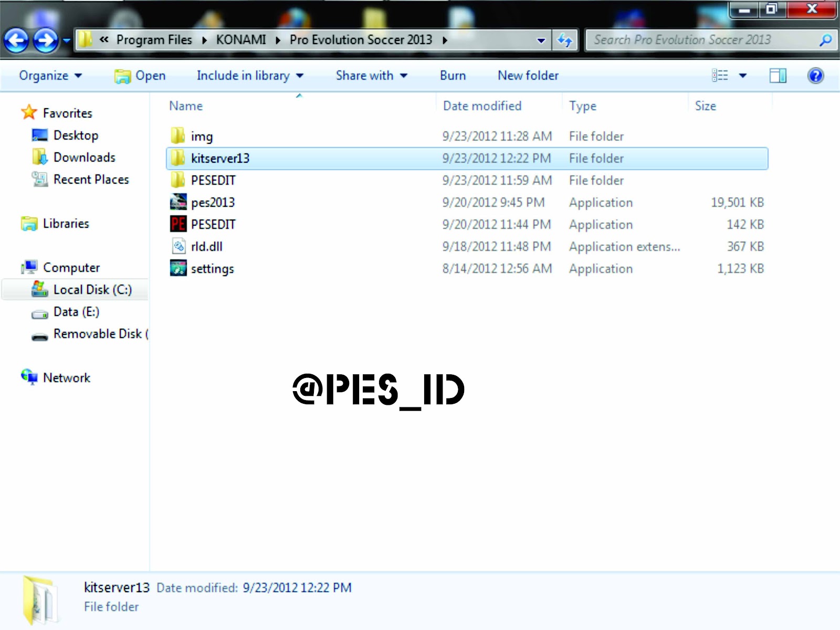Select Removable Disk in navigation pane

coord(100,333)
